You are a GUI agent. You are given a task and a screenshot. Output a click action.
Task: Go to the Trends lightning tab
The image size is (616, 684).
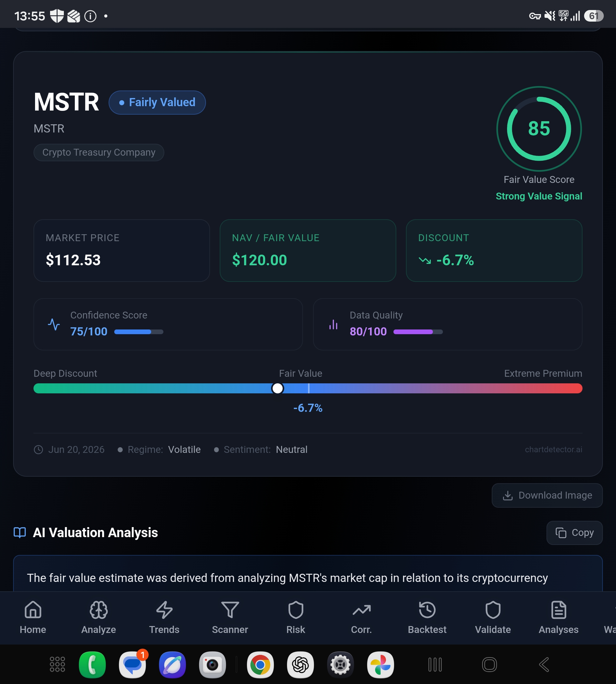click(x=164, y=618)
